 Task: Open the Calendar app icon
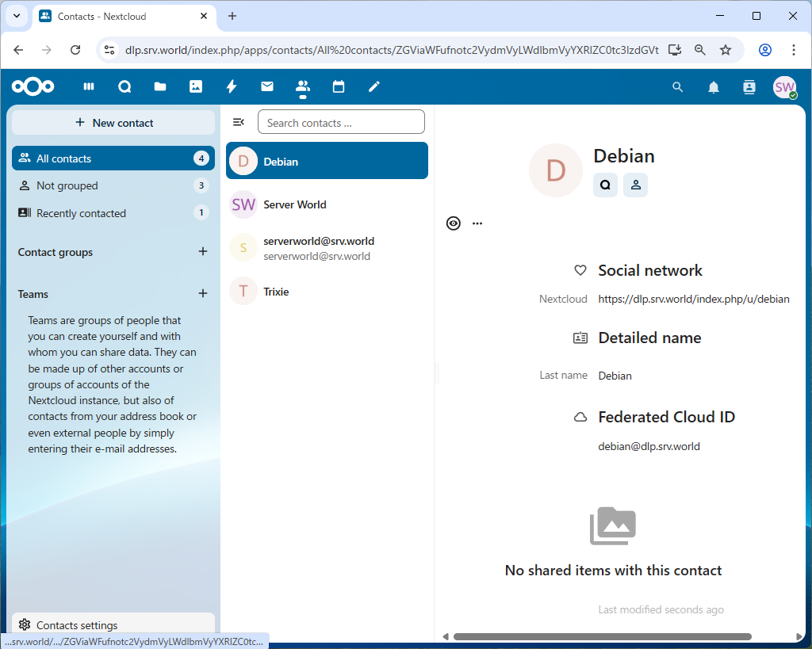click(x=339, y=87)
